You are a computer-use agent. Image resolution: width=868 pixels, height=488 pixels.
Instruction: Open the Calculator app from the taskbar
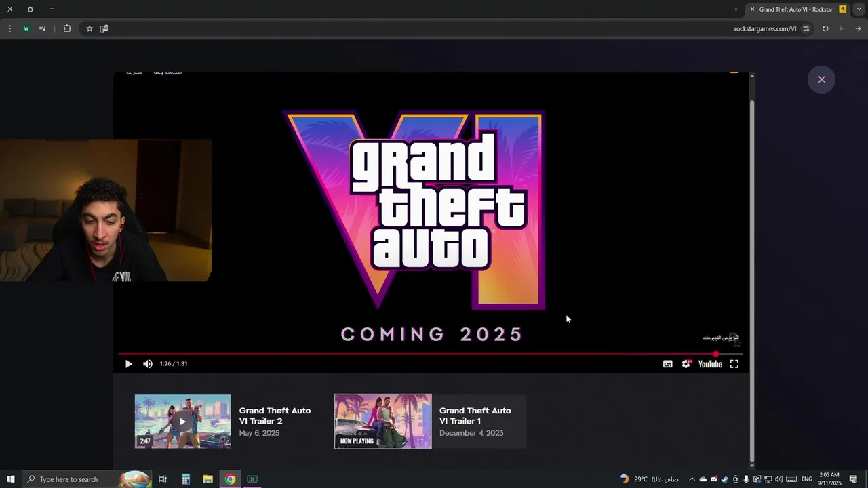pyautogui.click(x=185, y=479)
